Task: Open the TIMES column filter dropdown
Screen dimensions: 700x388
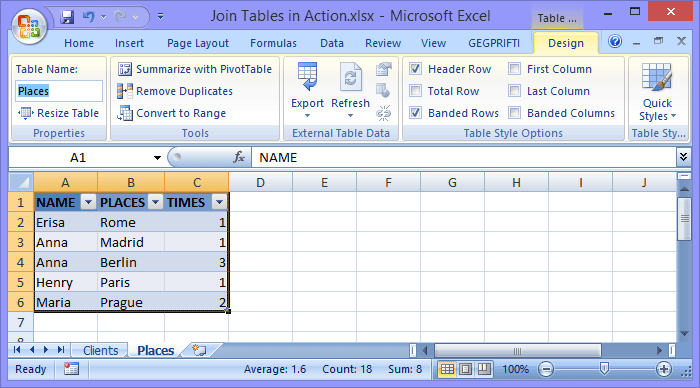Action: click(219, 202)
